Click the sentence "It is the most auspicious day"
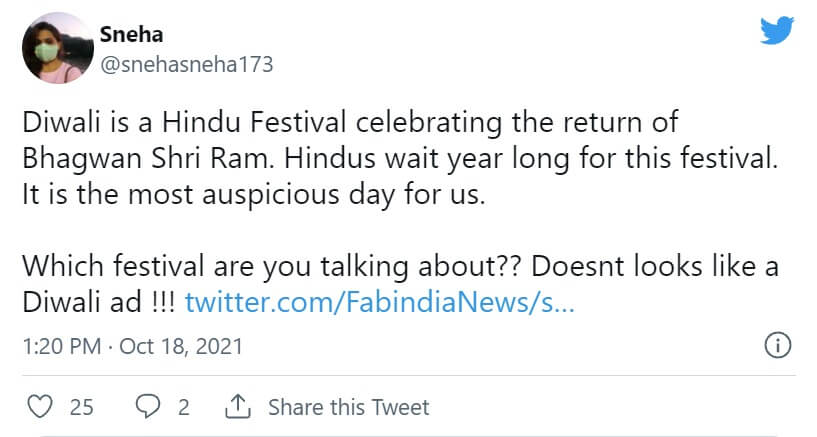The width and height of the screenshot is (817, 437). click(250, 194)
